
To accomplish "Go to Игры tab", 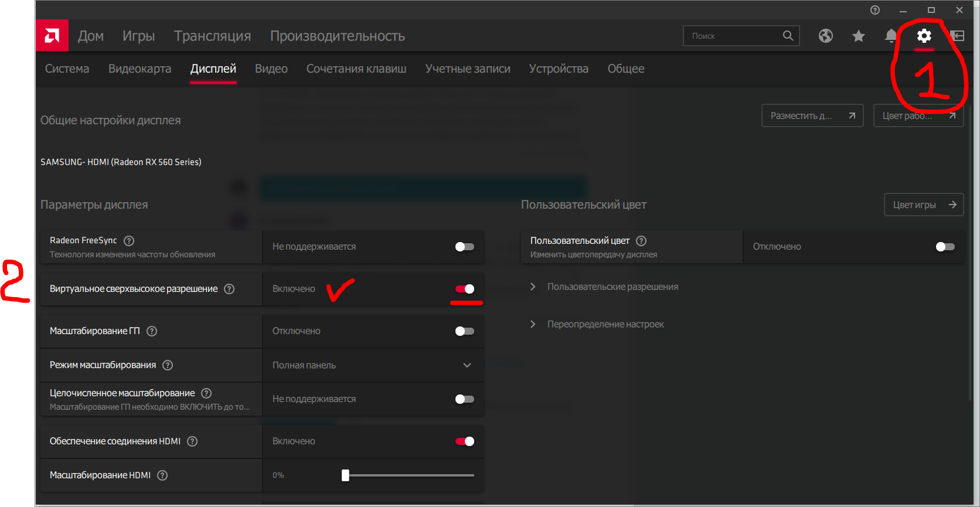I will 139,36.
